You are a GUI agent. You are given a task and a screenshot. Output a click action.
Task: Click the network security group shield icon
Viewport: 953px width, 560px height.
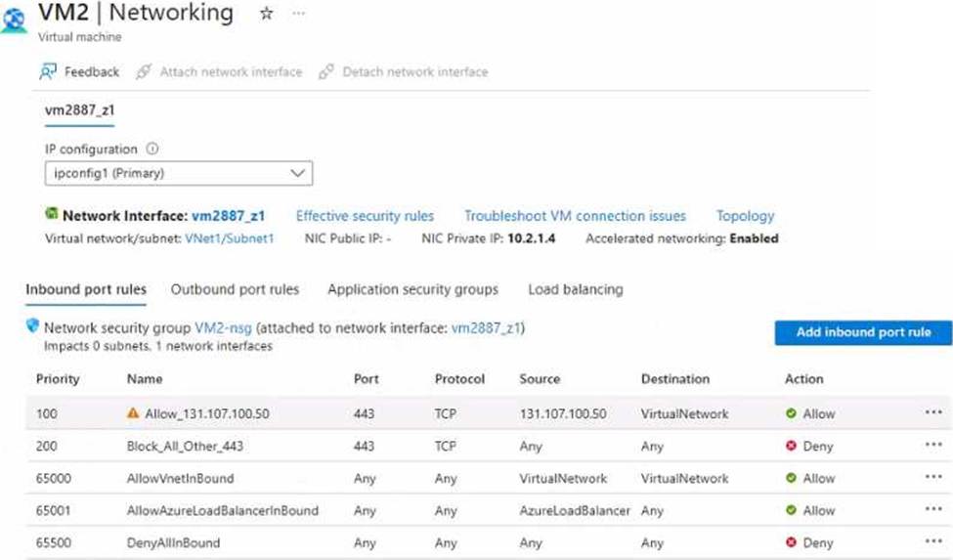click(x=33, y=327)
